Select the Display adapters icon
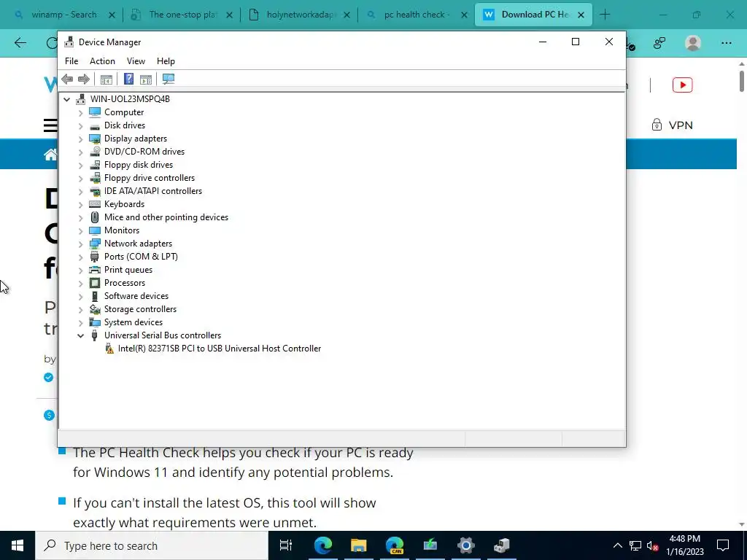This screenshot has width=747, height=560. pos(95,139)
